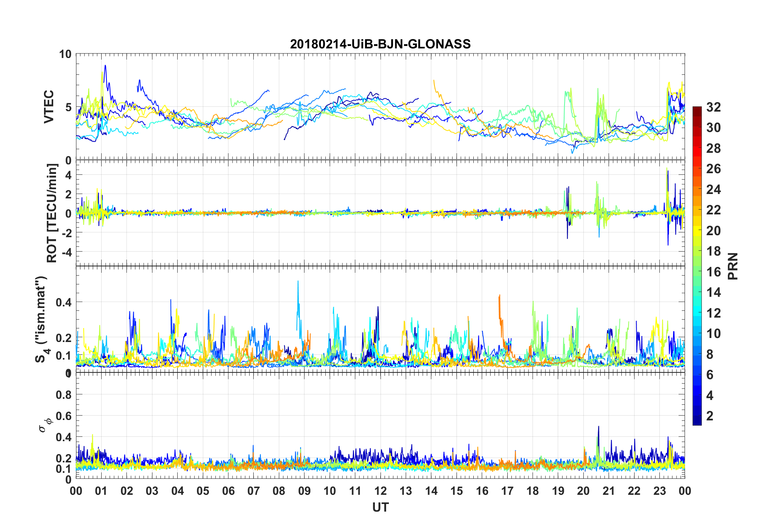
Task: Click colorbar tick label 22
Action: [713, 210]
